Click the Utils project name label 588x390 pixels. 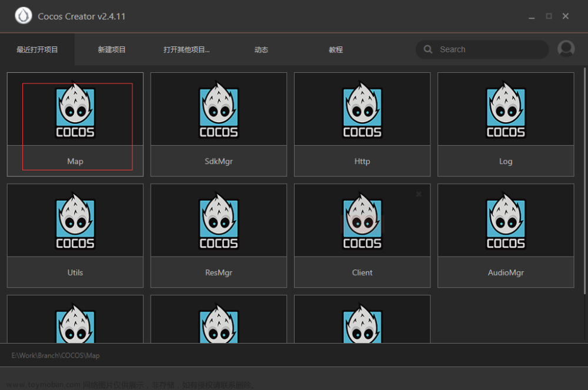click(x=75, y=273)
